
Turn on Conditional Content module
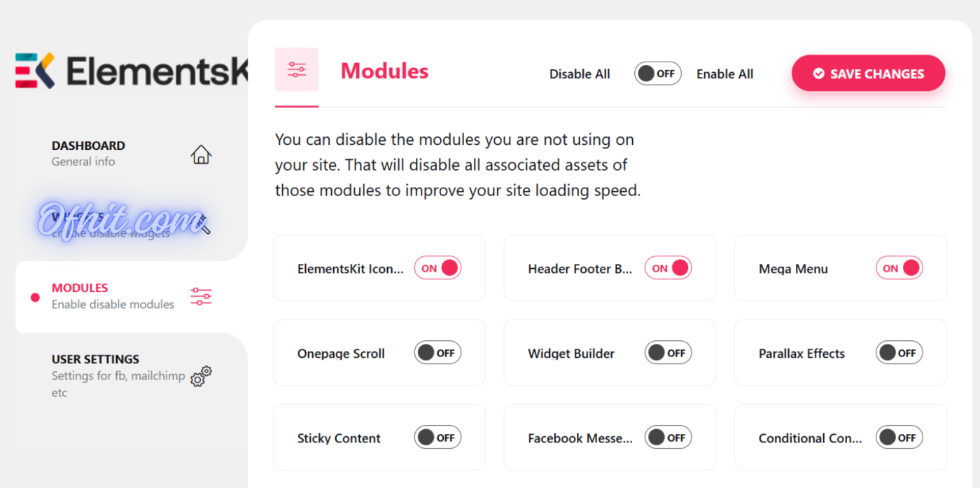pyautogui.click(x=899, y=438)
